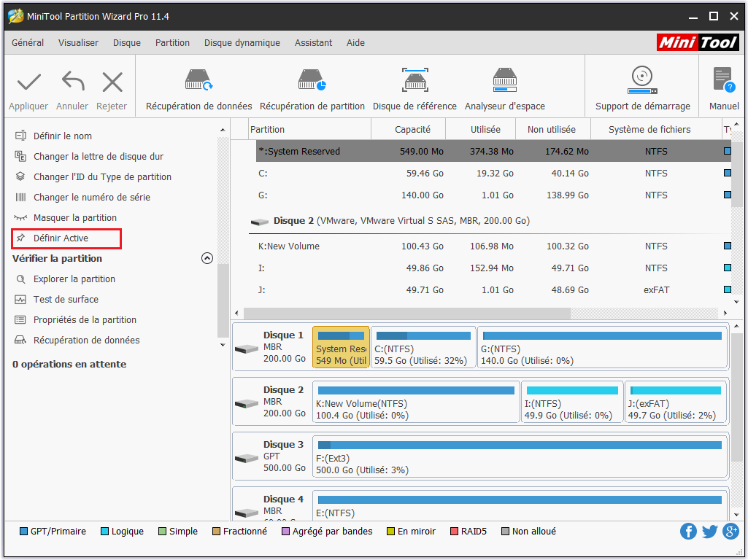Click the Disque 2 drive icon in the list header
The image size is (748, 560).
tap(260, 222)
